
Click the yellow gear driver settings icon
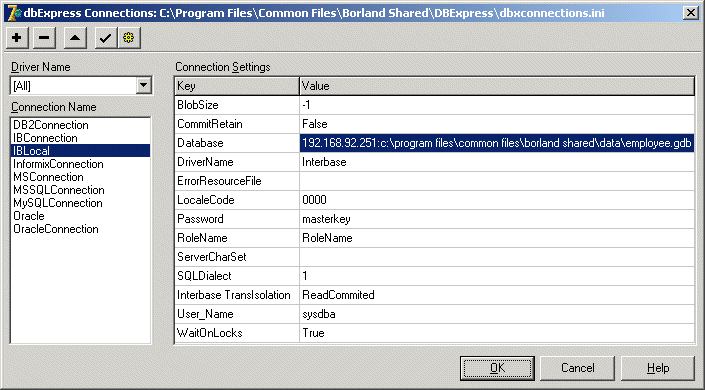click(129, 38)
